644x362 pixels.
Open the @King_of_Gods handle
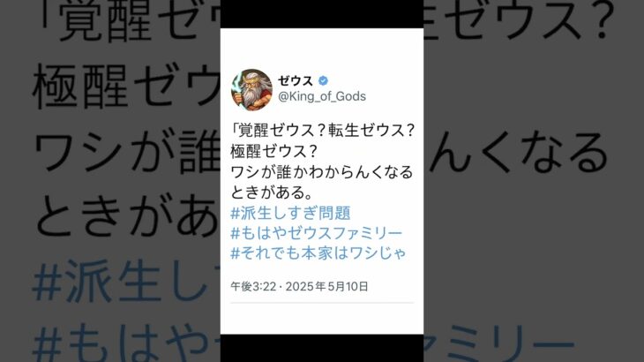pos(322,96)
